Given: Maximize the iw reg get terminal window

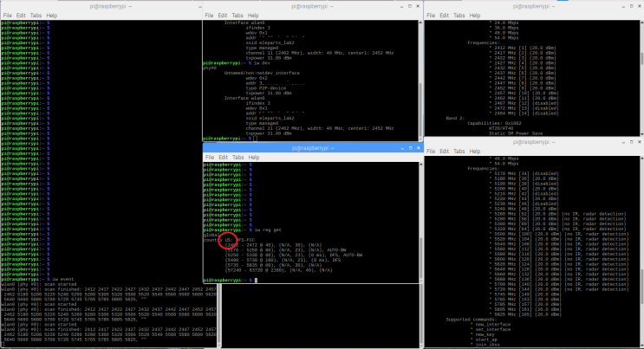Looking at the screenshot, I should pyautogui.click(x=410, y=148).
